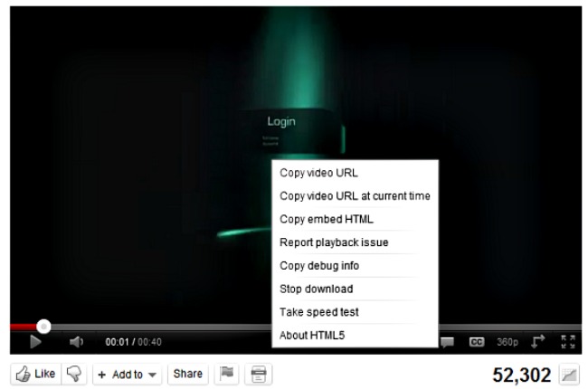Show video statistics via graph icon
The height and width of the screenshot is (389, 588).
568,374
